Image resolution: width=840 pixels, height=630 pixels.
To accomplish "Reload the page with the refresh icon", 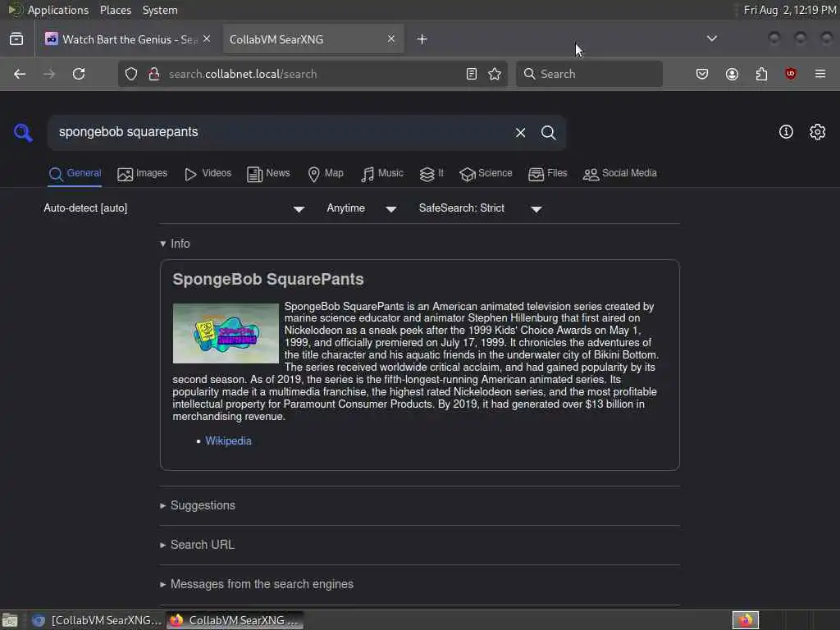I will pos(79,74).
